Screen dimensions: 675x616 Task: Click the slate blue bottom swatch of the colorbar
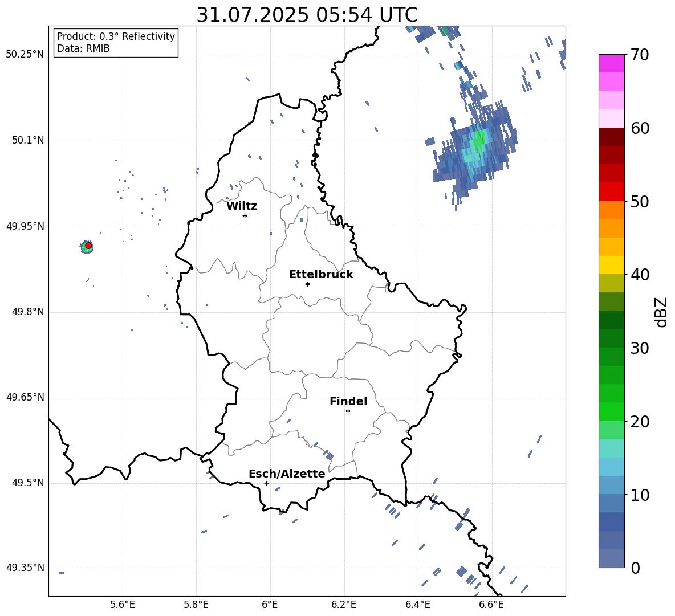[x=611, y=558]
